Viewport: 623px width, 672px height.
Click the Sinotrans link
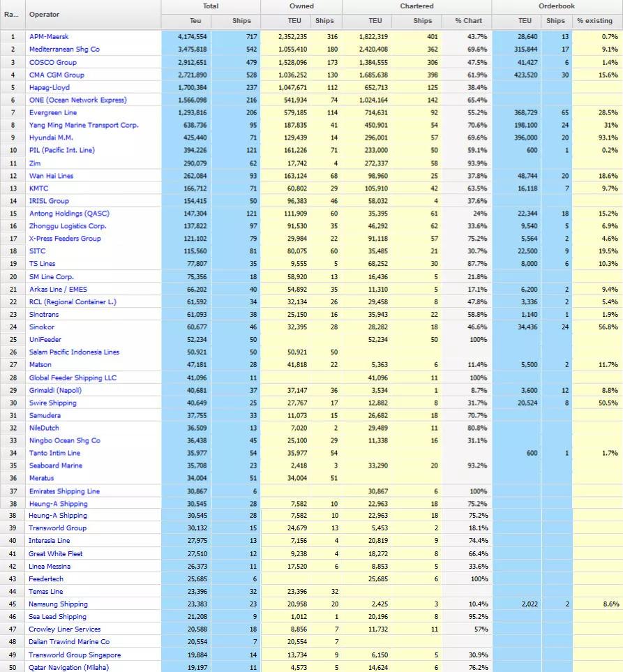(44, 314)
